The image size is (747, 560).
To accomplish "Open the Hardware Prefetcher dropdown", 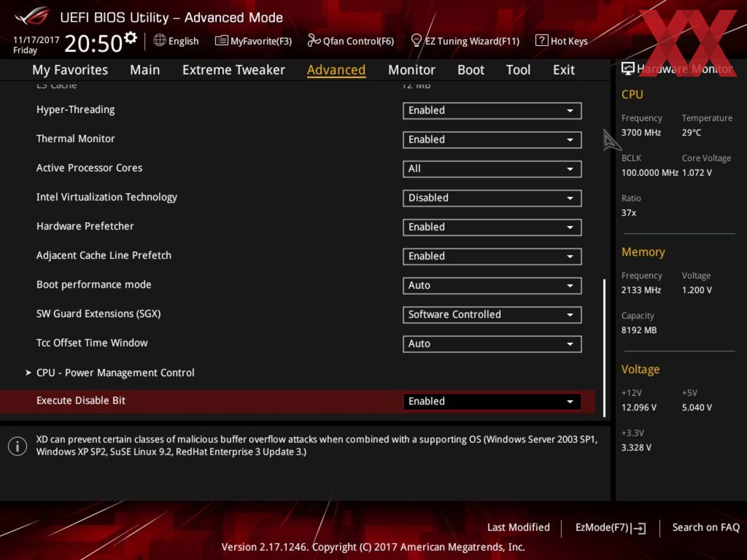I will coord(492,227).
